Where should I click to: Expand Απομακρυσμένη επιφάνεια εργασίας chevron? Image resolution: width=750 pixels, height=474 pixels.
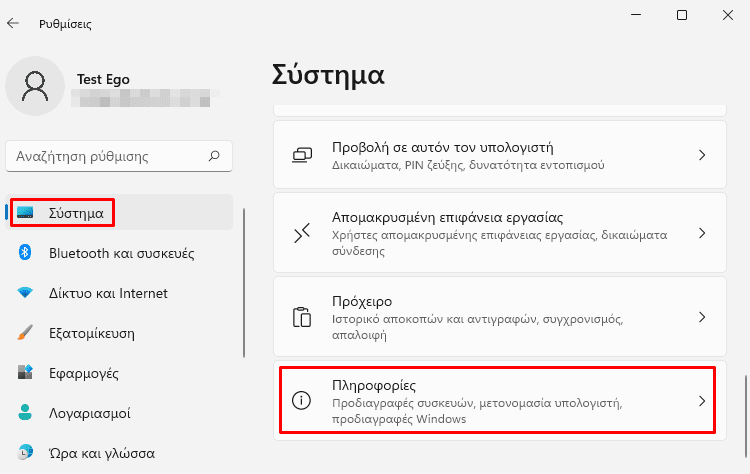point(702,233)
